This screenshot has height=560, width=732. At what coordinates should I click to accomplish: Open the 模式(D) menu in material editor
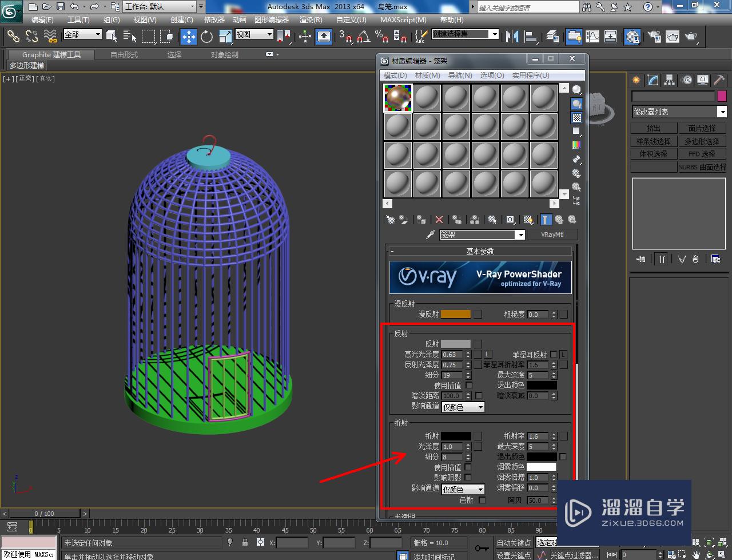point(395,75)
